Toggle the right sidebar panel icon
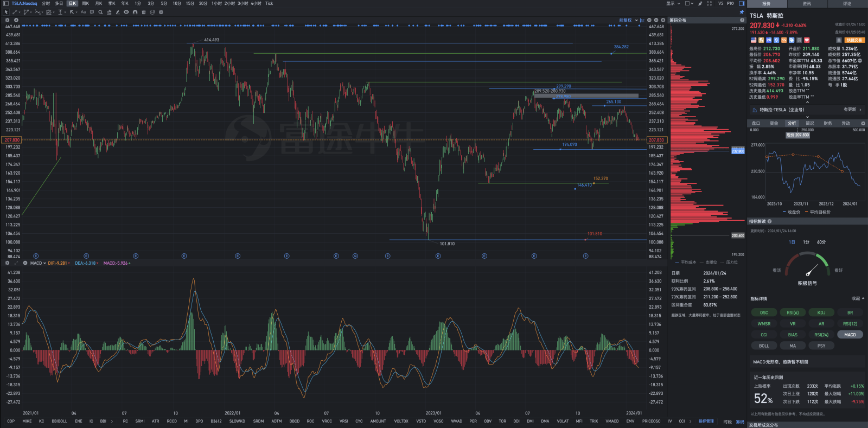The image size is (868, 428). [742, 3]
